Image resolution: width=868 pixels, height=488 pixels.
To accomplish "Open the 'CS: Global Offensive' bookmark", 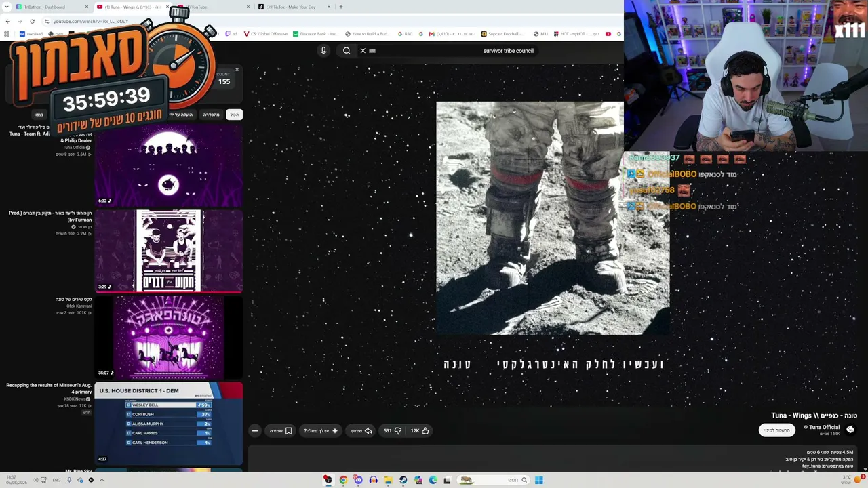I will [x=265, y=34].
